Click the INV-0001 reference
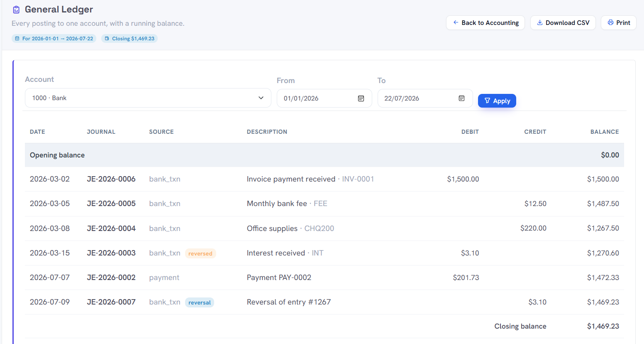Screen dimensions: 644x344 pos(358,179)
